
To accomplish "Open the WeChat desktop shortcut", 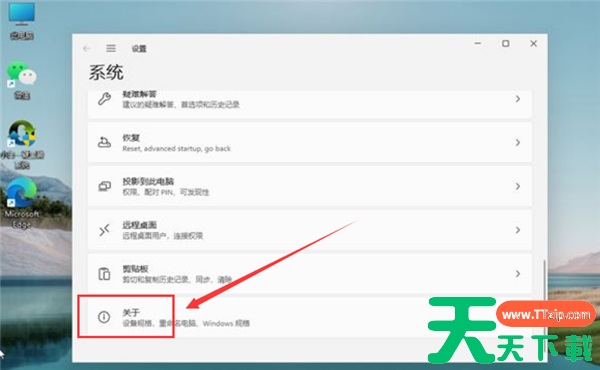I will tap(22, 81).
